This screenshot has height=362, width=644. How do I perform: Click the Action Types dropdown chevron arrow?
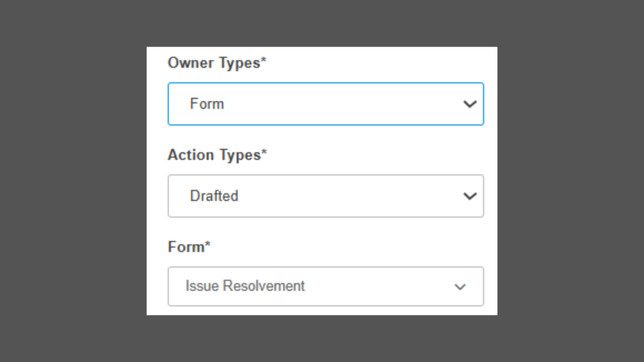tap(470, 196)
